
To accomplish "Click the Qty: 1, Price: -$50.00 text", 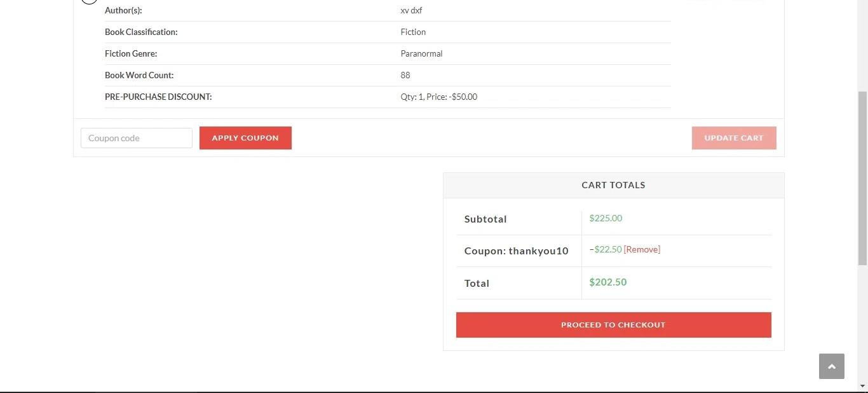I will (x=438, y=97).
